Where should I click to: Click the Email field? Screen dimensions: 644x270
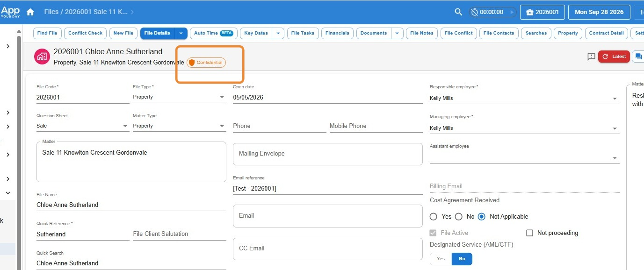point(328,216)
